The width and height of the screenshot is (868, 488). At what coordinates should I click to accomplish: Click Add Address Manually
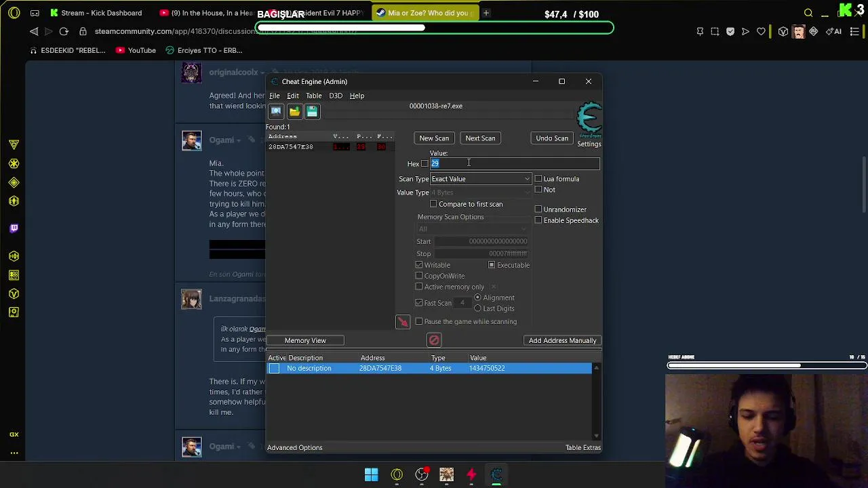562,340
